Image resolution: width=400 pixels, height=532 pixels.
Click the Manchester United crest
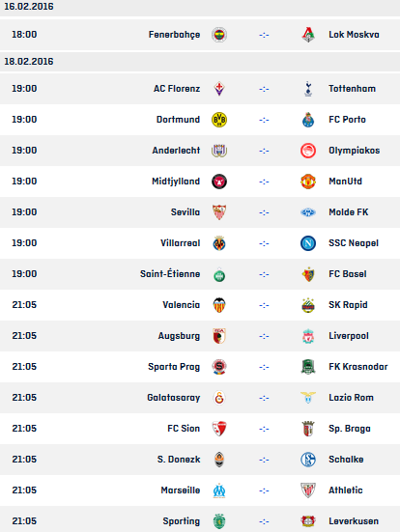tap(308, 182)
